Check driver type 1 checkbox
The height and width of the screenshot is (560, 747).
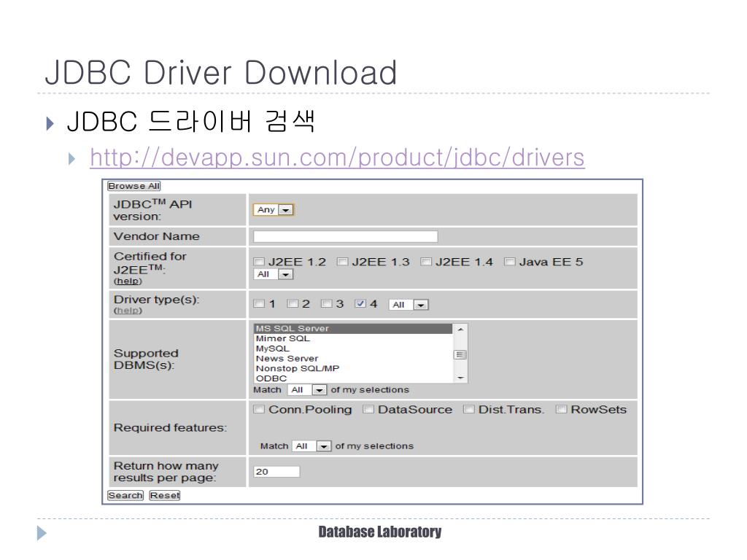click(259, 304)
